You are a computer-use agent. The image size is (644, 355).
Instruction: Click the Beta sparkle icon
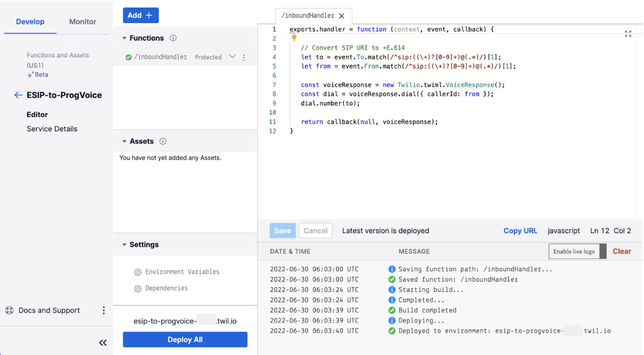pyautogui.click(x=31, y=74)
